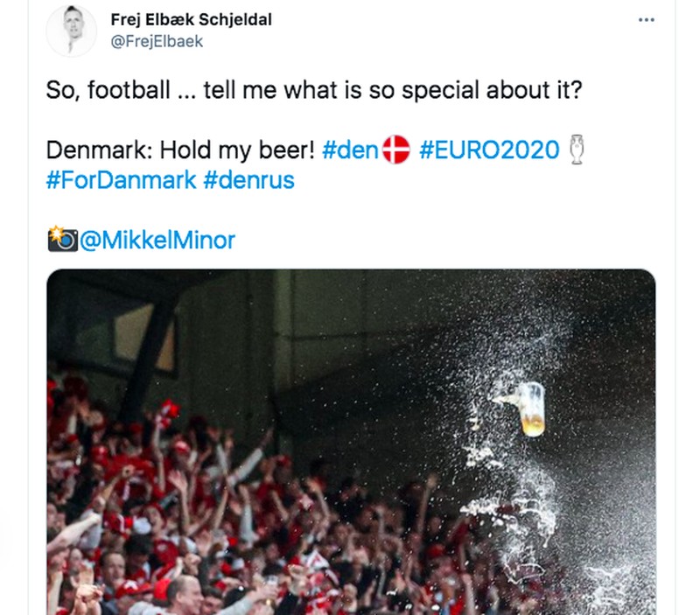Click the Denmark flag emoji in the tweet
The width and height of the screenshot is (700, 615).
tap(396, 150)
